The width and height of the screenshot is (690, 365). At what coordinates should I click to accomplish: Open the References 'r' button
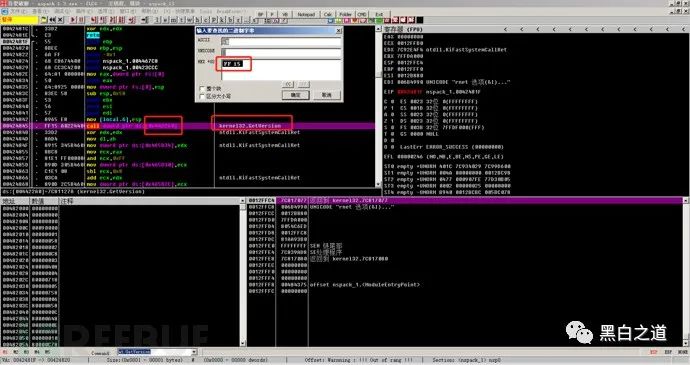tap(238, 20)
